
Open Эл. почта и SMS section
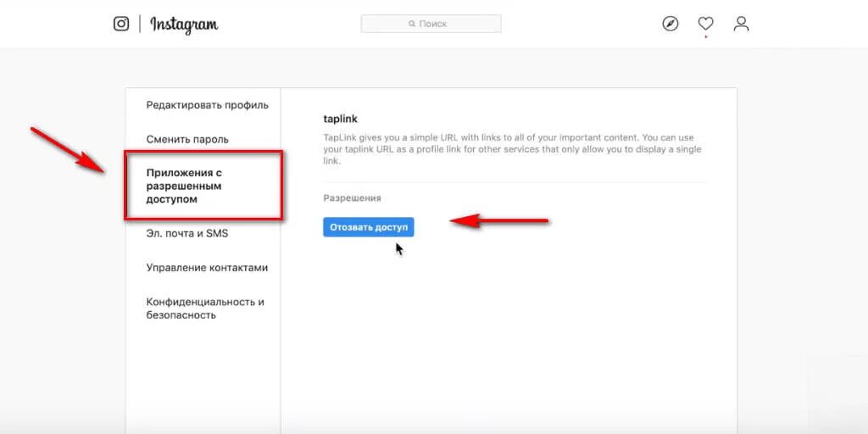click(x=187, y=234)
